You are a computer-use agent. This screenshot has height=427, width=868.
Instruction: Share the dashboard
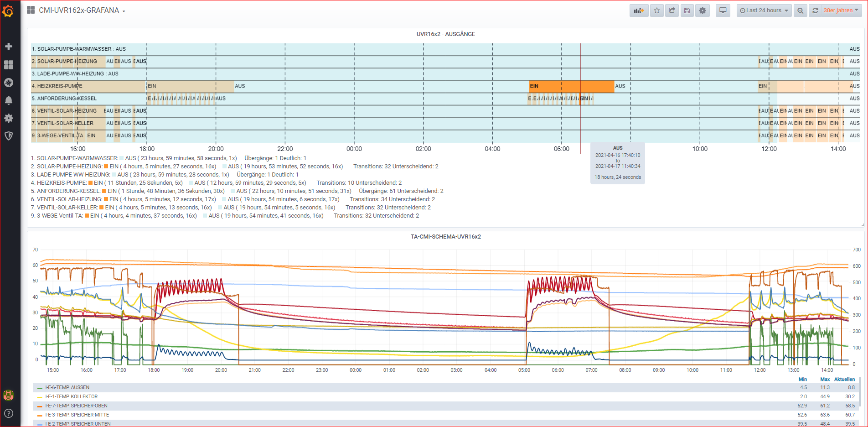coord(672,10)
